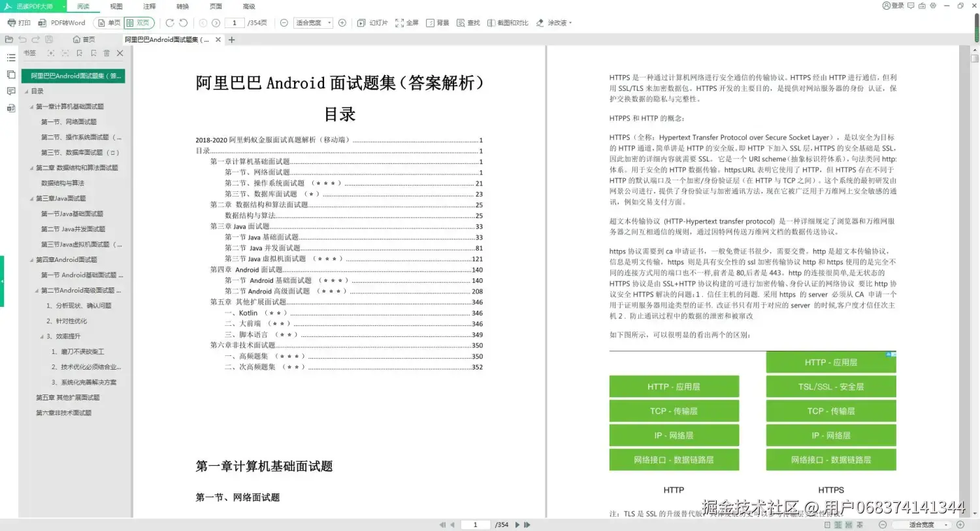Select the 截图和对比 screenshot tool
This screenshot has width=980, height=531.
tap(508, 23)
